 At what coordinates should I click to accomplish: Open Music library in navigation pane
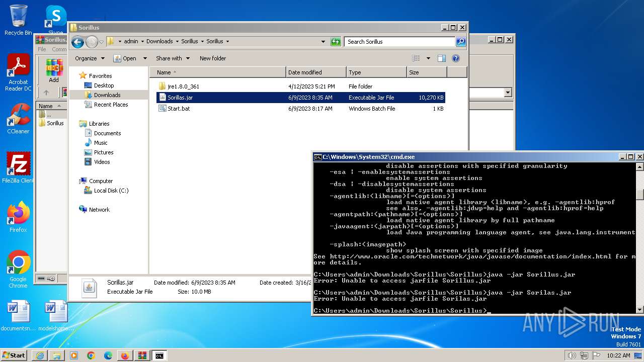pyautogui.click(x=100, y=143)
